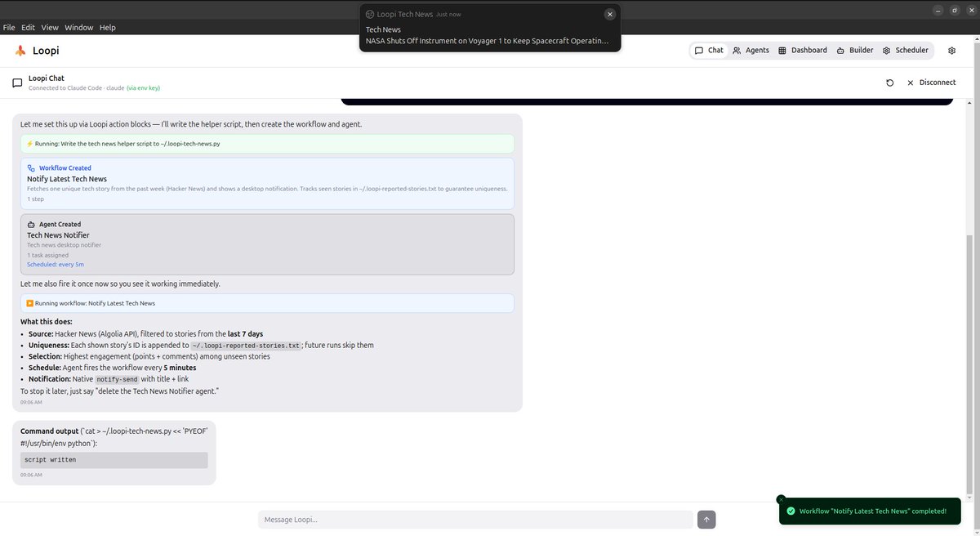Image resolution: width=980 pixels, height=536 pixels.
Task: Open the Edit menu
Action: click(28, 27)
